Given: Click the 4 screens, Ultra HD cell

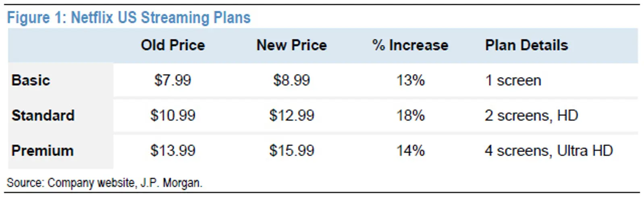Looking at the screenshot, I should point(549,150).
